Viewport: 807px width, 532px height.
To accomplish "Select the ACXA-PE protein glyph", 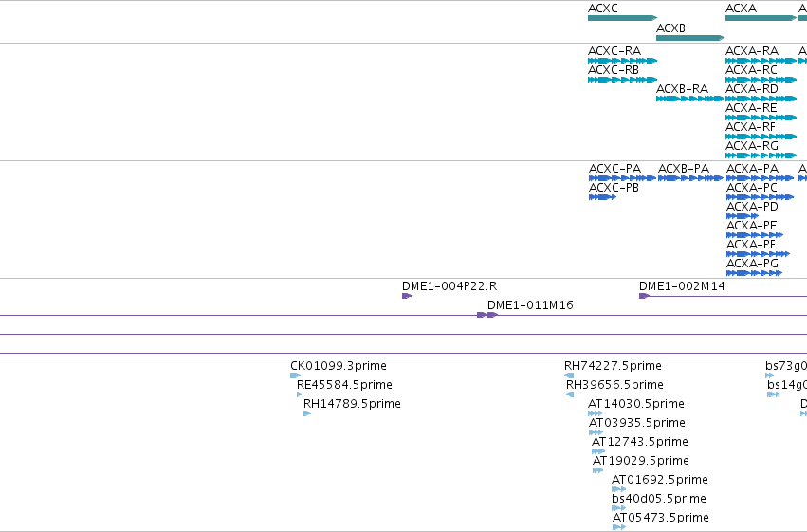I will coord(755,235).
